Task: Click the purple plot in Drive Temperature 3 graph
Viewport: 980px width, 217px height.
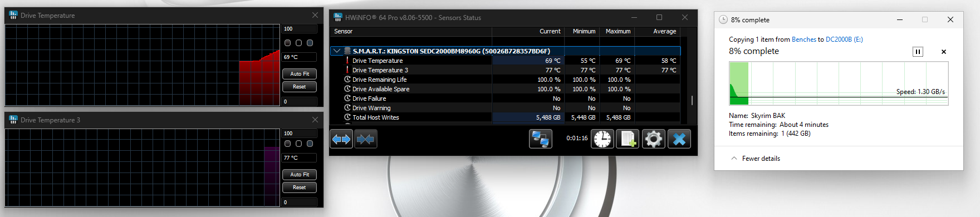Action: pos(272,176)
